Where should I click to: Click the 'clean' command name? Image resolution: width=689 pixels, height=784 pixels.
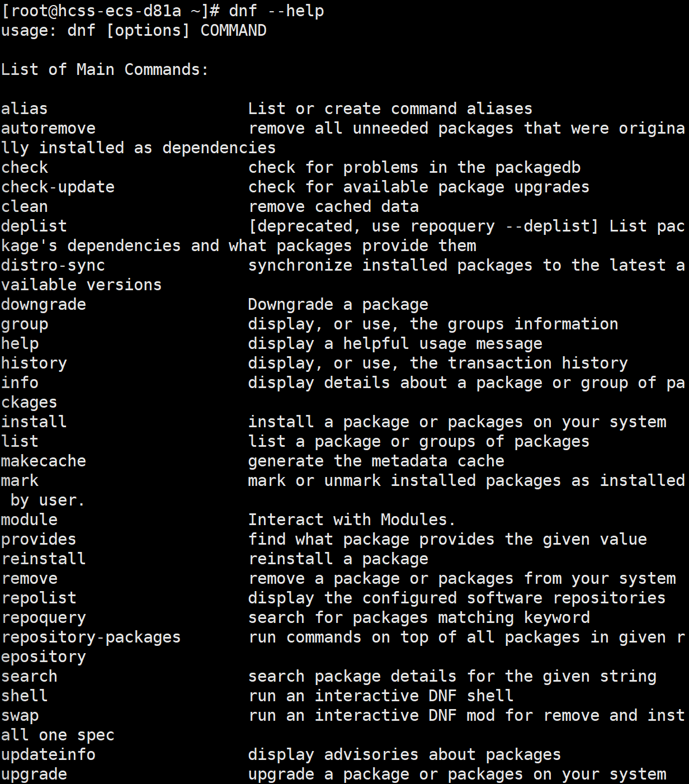(x=25, y=207)
